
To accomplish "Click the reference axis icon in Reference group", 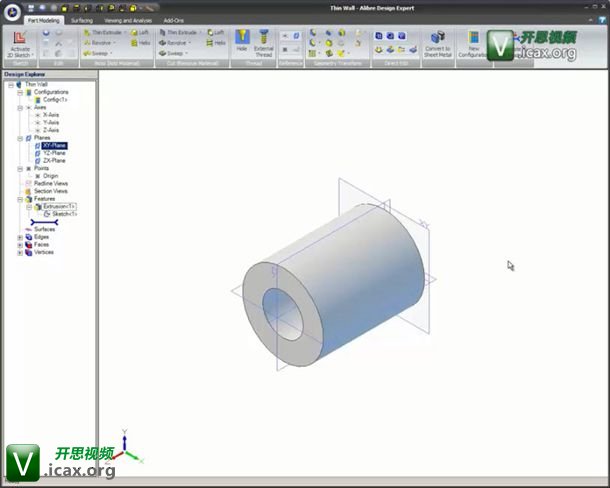I will coord(285,36).
